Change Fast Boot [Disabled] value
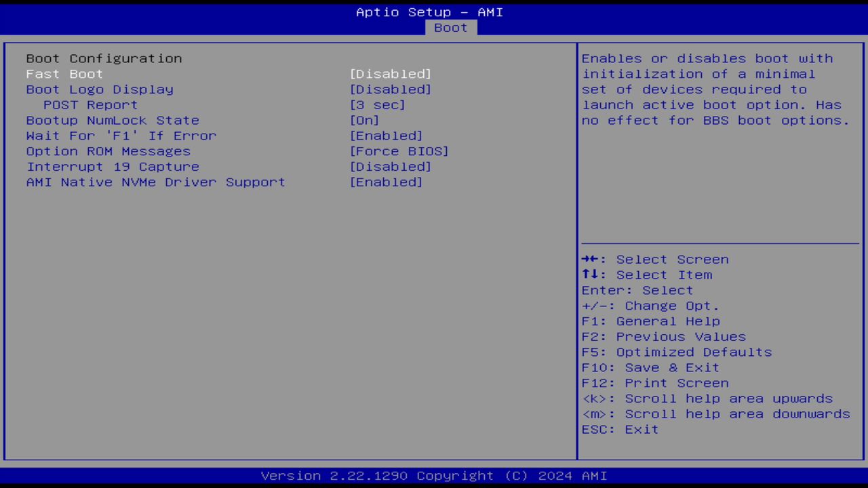This screenshot has width=868, height=488. click(391, 74)
